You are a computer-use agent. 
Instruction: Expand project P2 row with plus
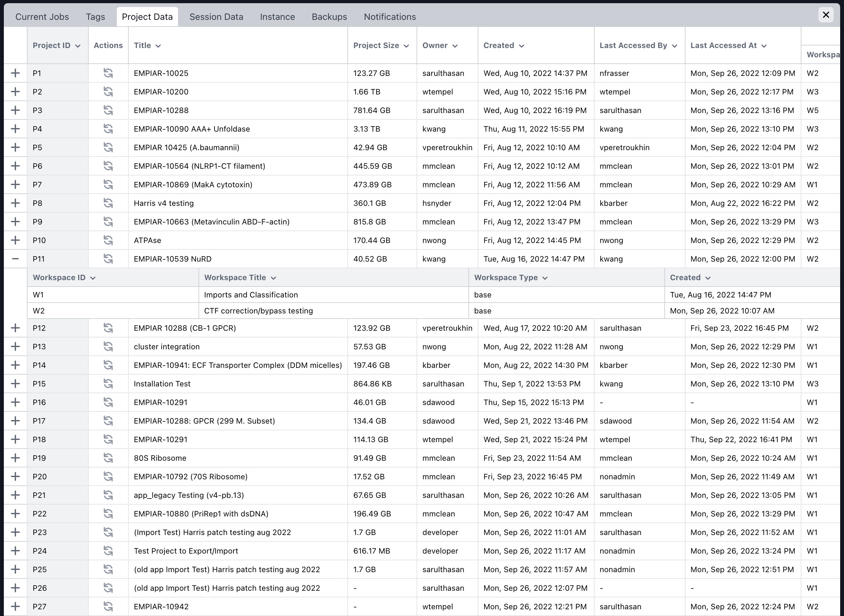click(15, 92)
